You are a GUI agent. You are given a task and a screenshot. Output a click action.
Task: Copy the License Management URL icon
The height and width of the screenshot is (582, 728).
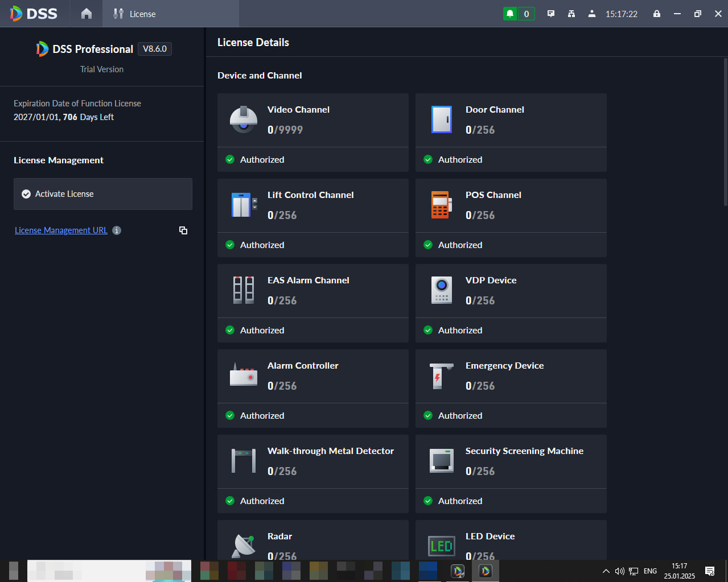click(x=183, y=230)
